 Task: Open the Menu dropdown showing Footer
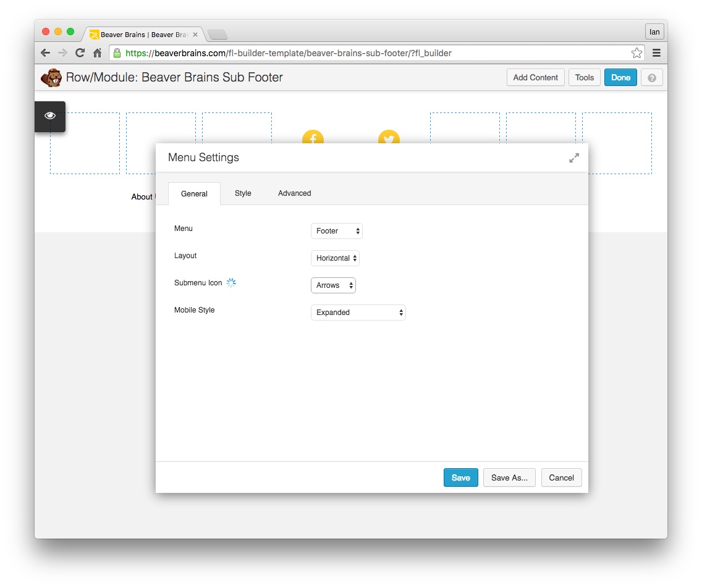(x=337, y=231)
